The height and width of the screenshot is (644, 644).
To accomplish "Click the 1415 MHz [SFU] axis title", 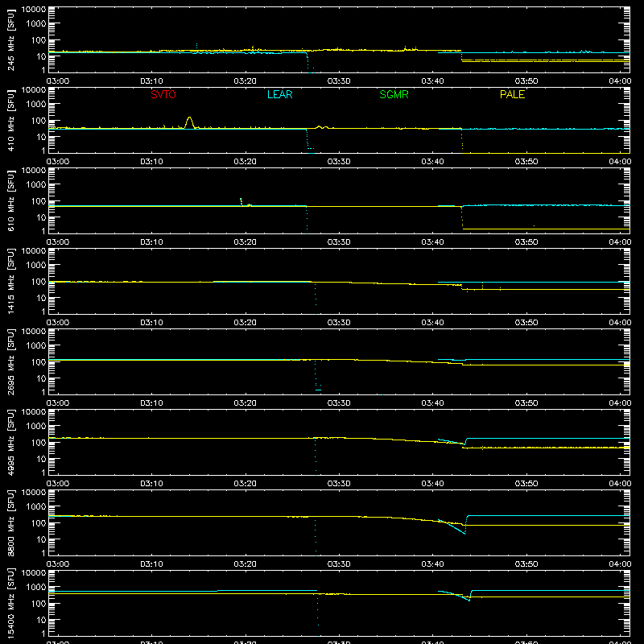I will [x=10, y=281].
